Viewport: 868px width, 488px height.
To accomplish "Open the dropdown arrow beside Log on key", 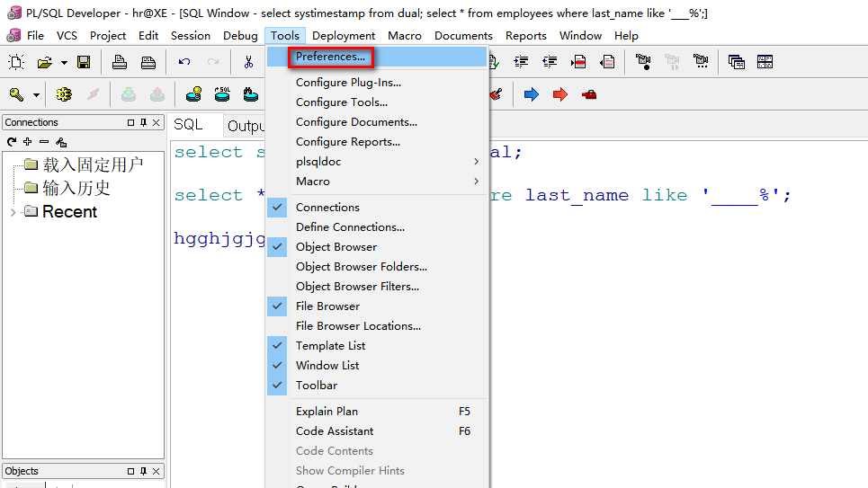I will point(36,95).
